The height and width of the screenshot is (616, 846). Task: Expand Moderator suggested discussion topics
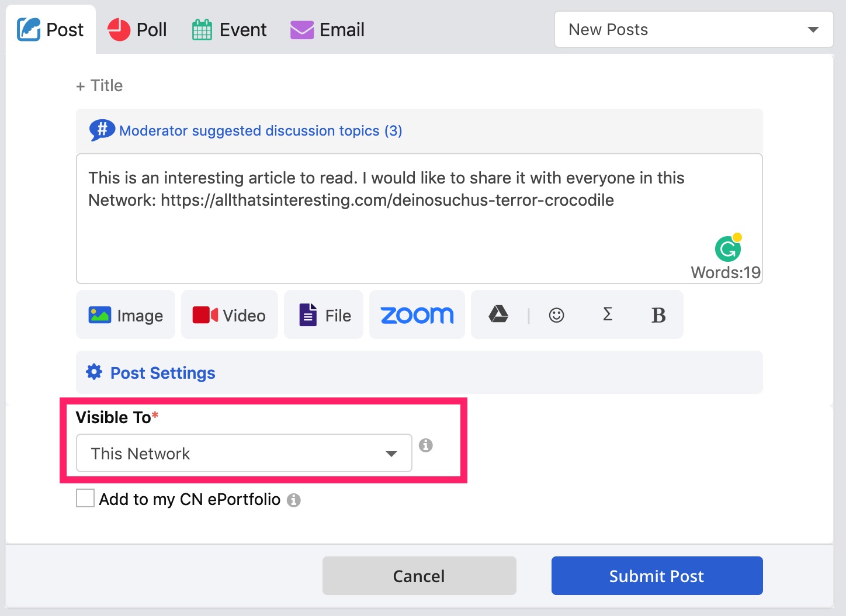point(260,130)
